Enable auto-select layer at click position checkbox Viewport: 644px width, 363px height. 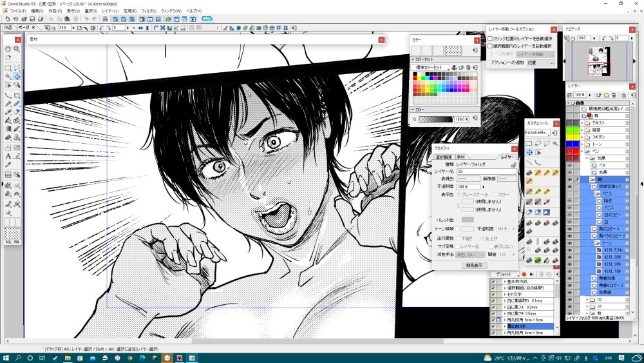click(x=490, y=39)
